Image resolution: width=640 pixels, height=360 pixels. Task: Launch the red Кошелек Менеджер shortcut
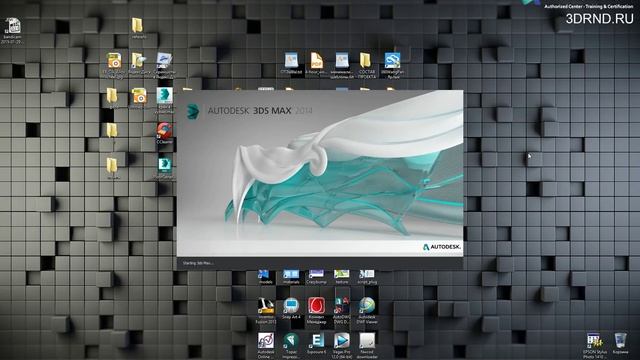click(x=316, y=311)
